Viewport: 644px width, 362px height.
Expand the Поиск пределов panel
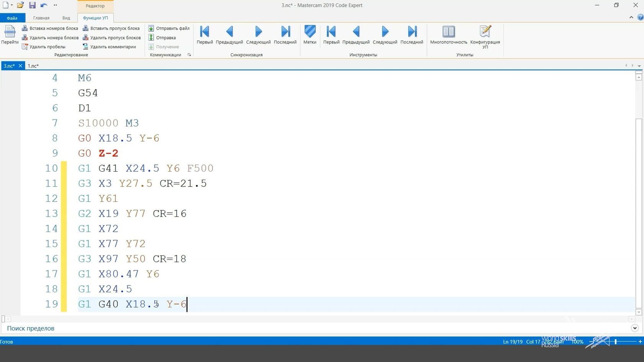click(635, 328)
